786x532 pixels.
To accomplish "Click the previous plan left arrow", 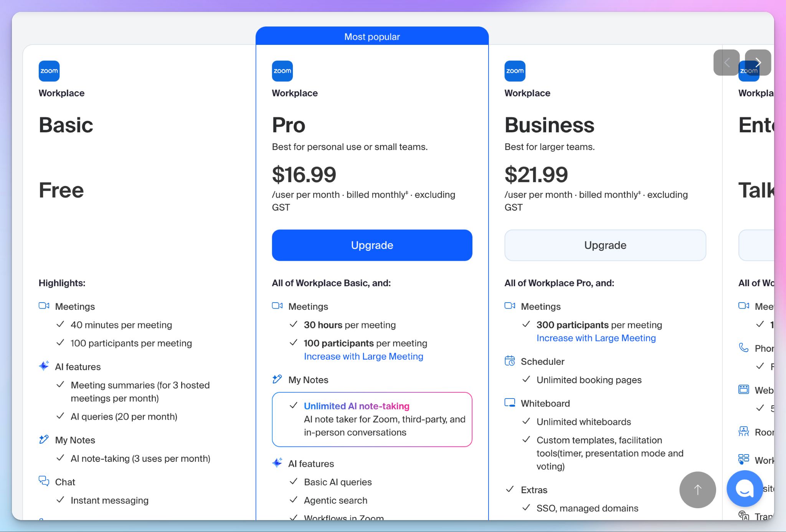I will [727, 63].
